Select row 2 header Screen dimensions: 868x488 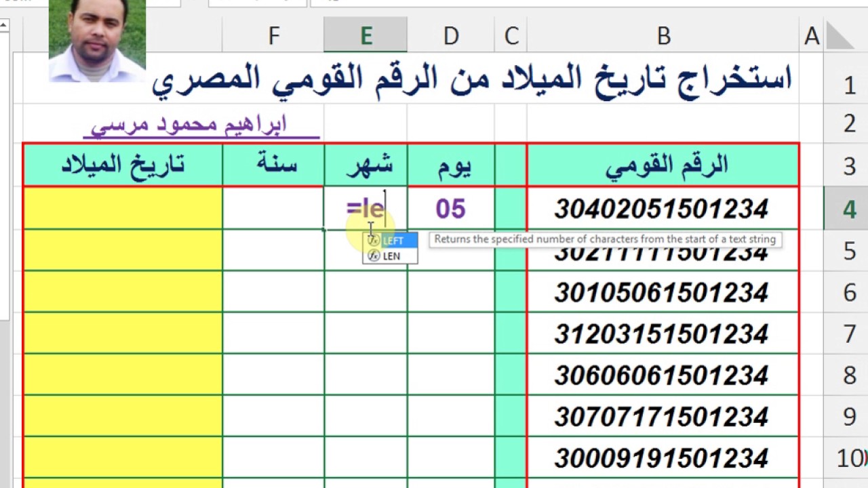pyautogui.click(x=849, y=123)
